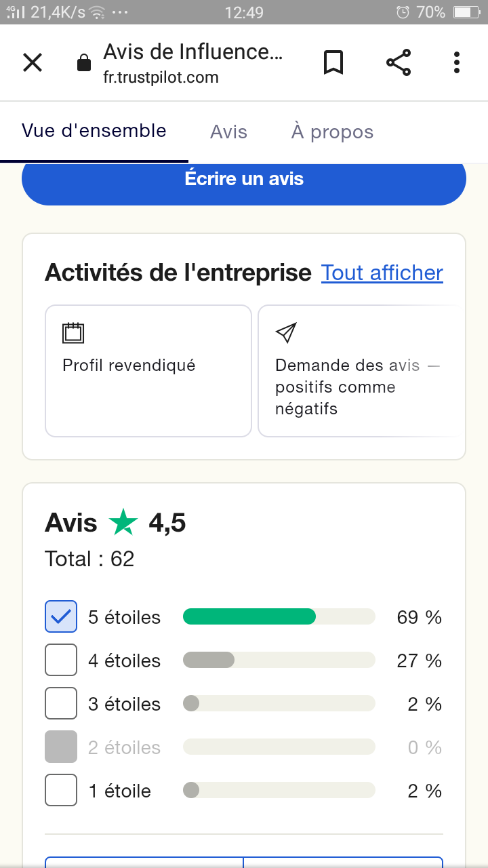The image size is (488, 868).
Task: Tap the calendar icon in Profil revendiqué
Action: tap(73, 333)
